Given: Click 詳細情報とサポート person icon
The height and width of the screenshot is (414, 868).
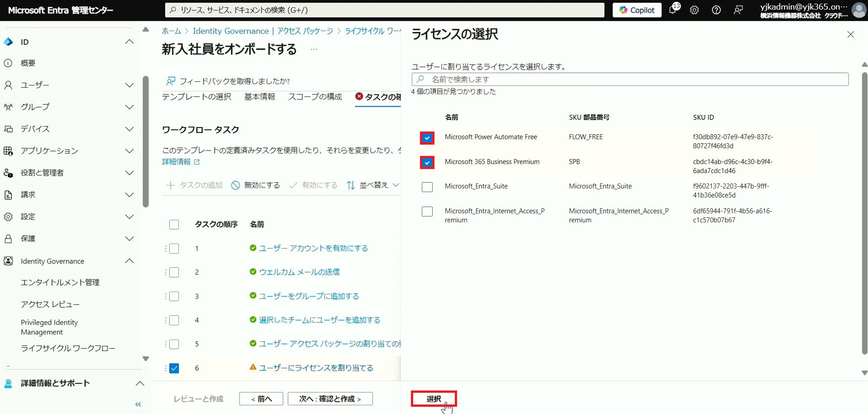Looking at the screenshot, I should 8,383.
